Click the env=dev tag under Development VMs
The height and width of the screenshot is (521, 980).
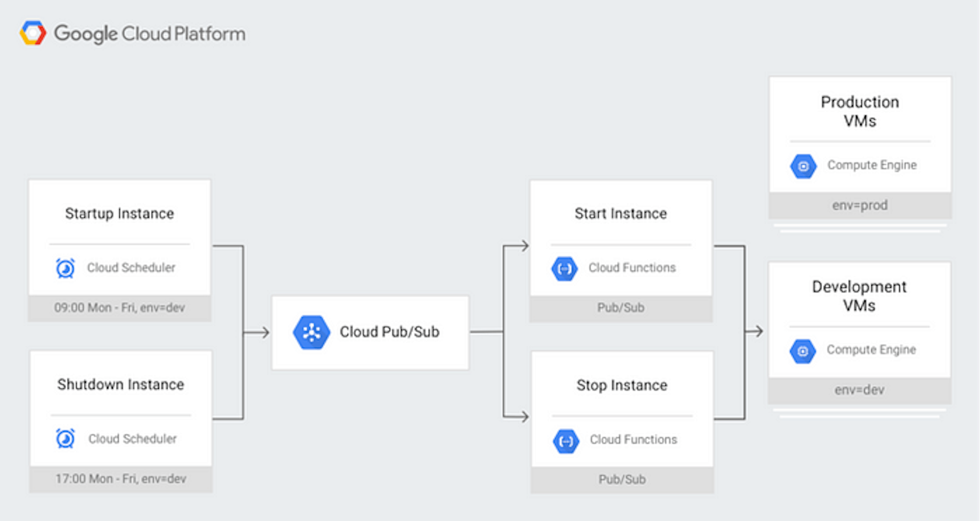point(860,390)
